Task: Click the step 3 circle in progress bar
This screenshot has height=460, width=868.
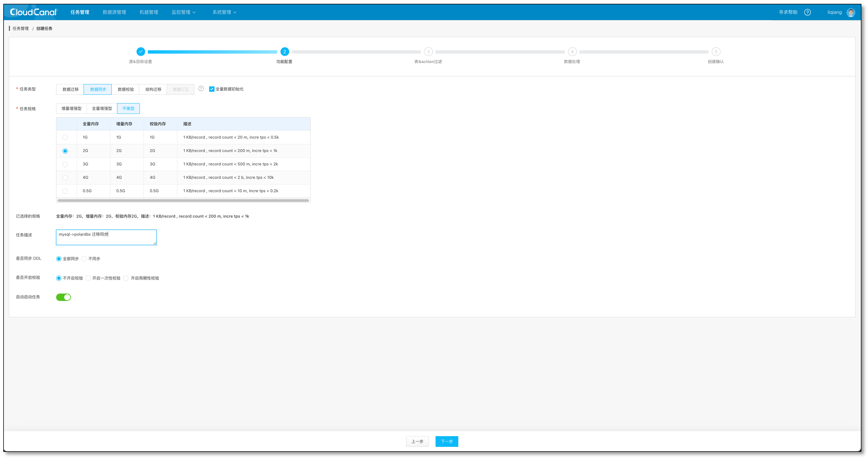Action: coord(428,52)
